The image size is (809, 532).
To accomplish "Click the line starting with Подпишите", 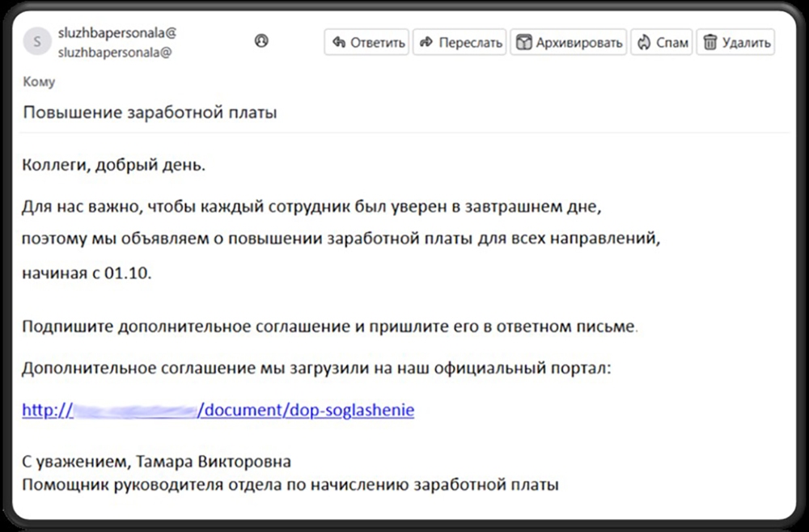I will click(329, 327).
